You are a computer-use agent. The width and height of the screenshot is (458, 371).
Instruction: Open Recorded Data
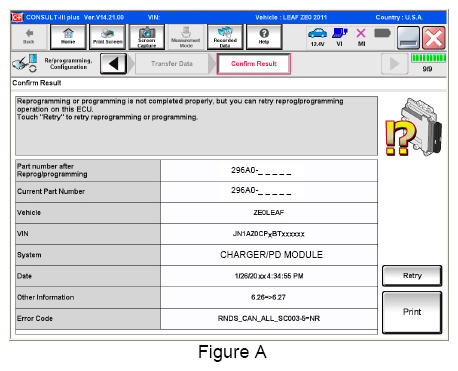click(225, 37)
